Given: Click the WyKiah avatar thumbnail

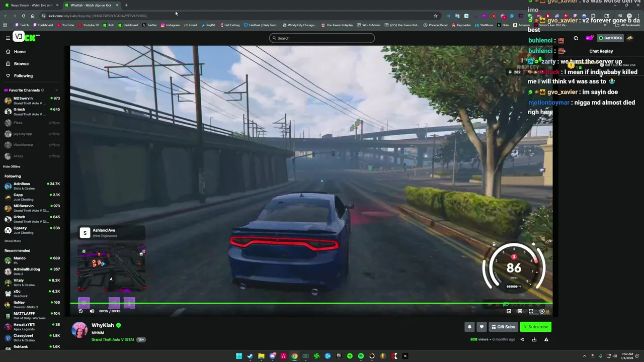Looking at the screenshot, I should tap(79, 330).
